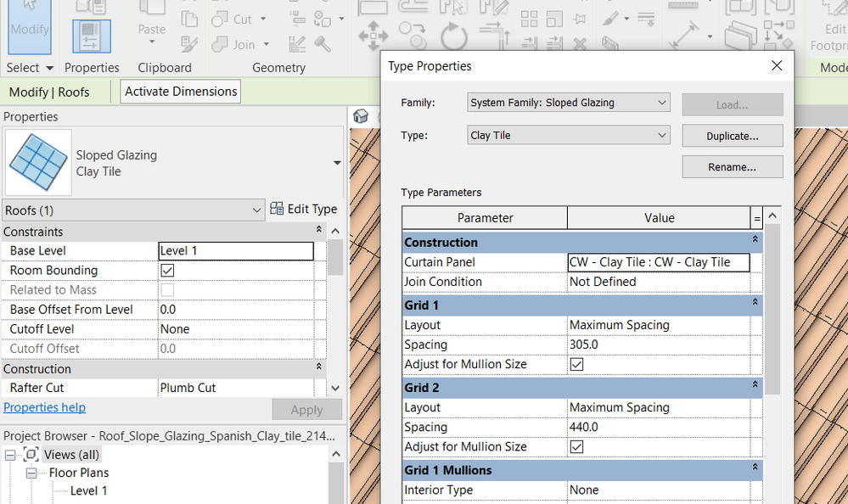848x504 pixels.
Task: Click the Apply button in Properties
Action: pyautogui.click(x=306, y=410)
